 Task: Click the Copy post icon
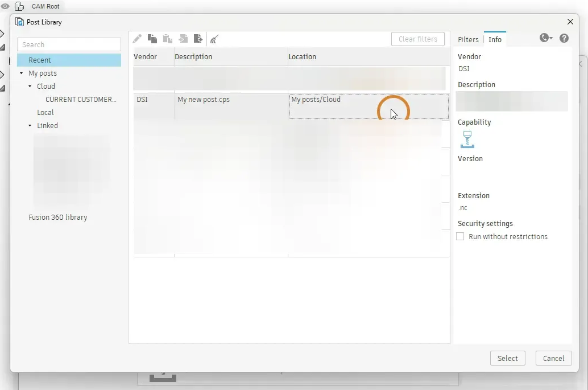coord(152,39)
